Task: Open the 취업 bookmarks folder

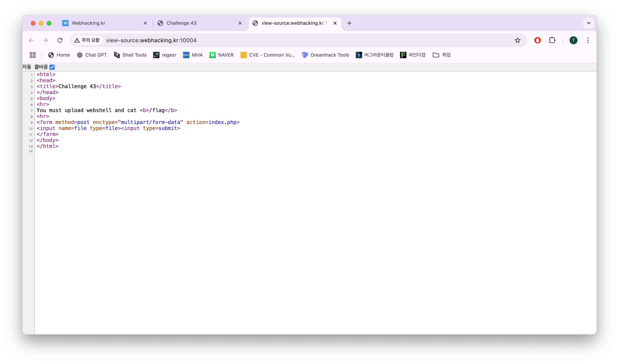Action: pos(441,55)
